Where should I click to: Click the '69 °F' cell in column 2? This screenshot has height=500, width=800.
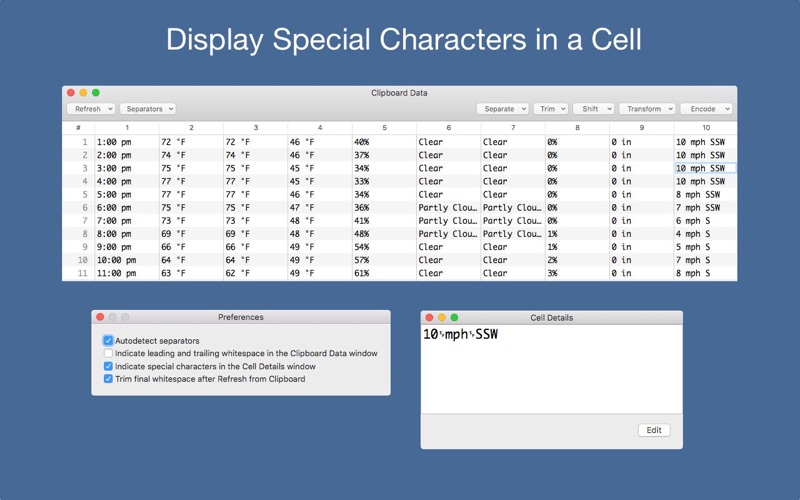(191, 234)
